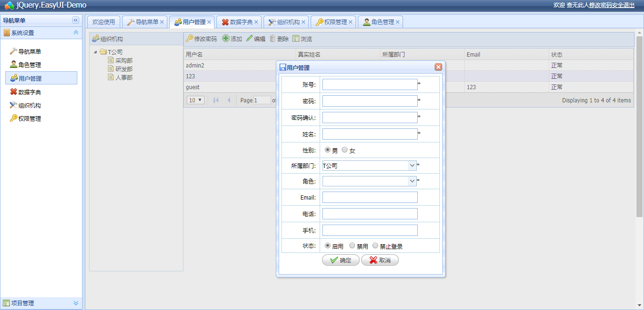644x310 pixels.
Task: Close the 用户管理 tab
Action: tap(209, 22)
